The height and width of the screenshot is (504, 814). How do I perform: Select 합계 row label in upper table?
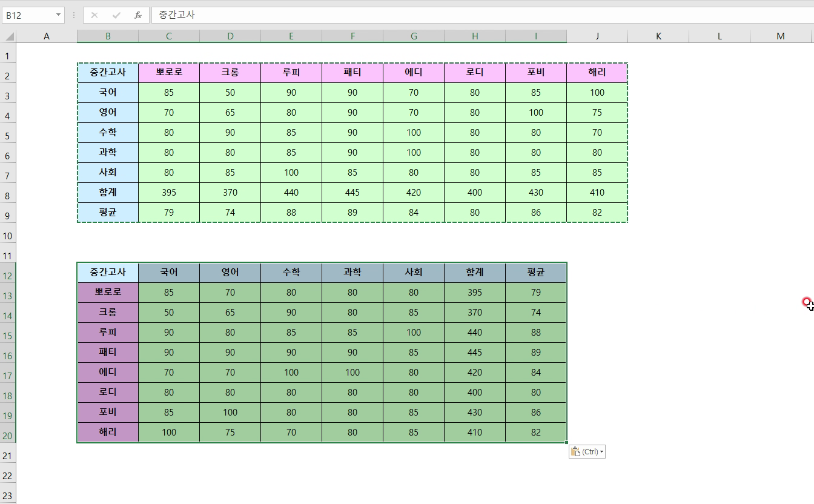pos(108,193)
